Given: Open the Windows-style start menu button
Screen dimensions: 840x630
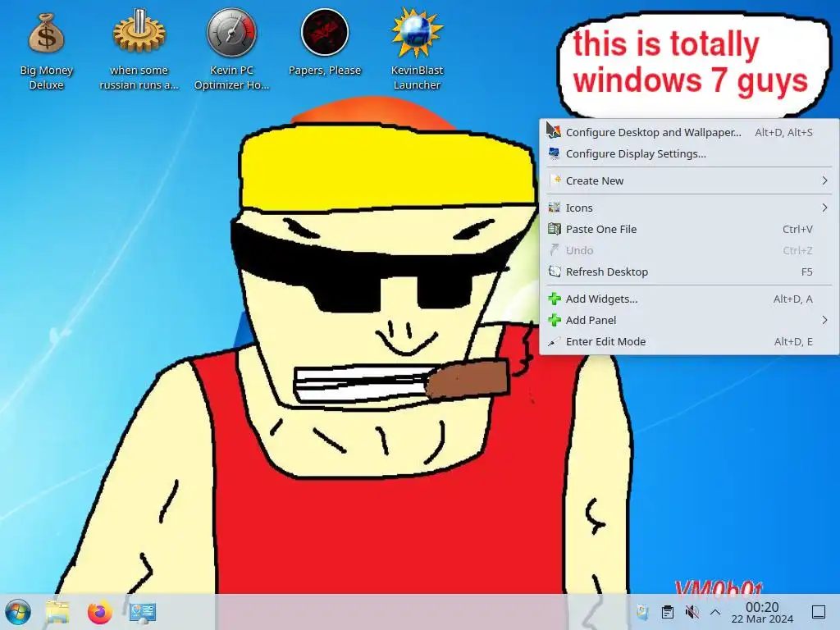Looking at the screenshot, I should (18, 612).
